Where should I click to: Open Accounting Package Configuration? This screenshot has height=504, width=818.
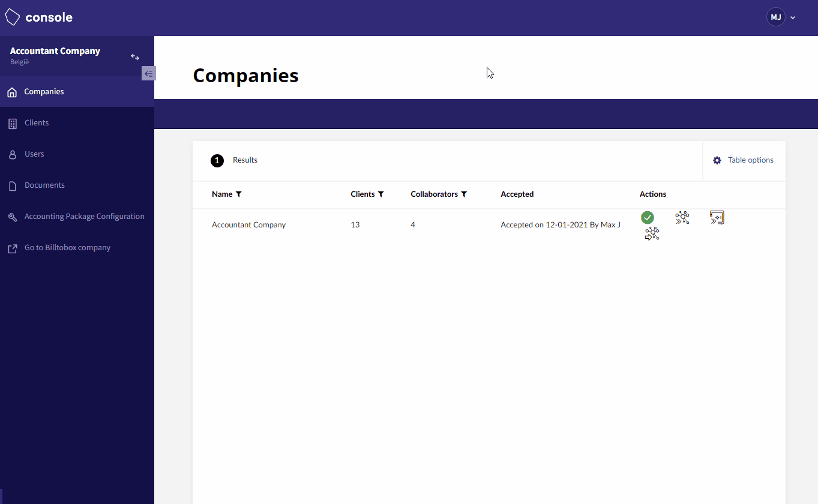(x=77, y=217)
